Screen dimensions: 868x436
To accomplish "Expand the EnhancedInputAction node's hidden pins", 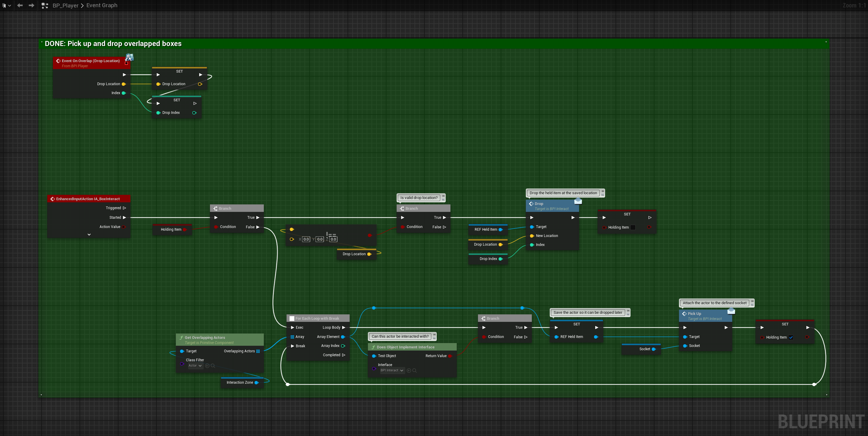I will 89,234.
